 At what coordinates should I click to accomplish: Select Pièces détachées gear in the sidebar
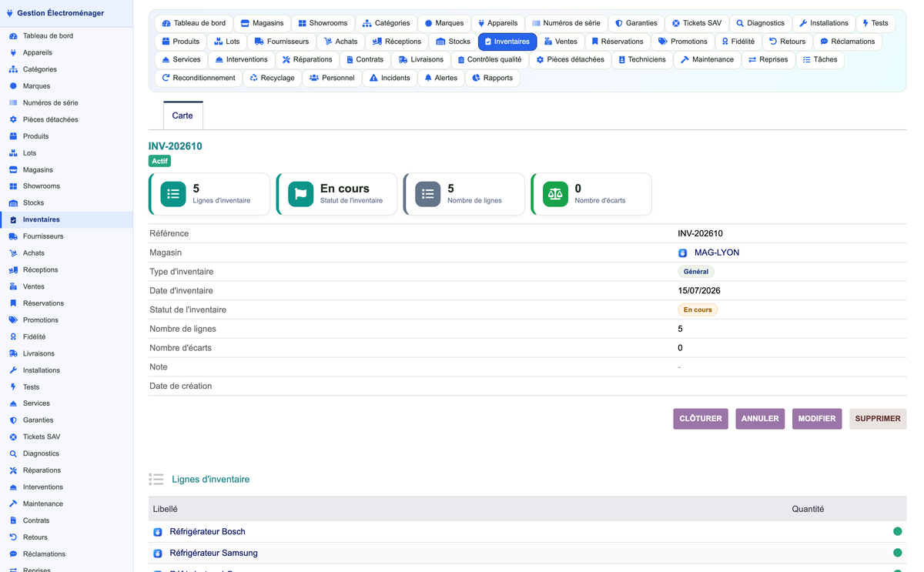(13, 119)
